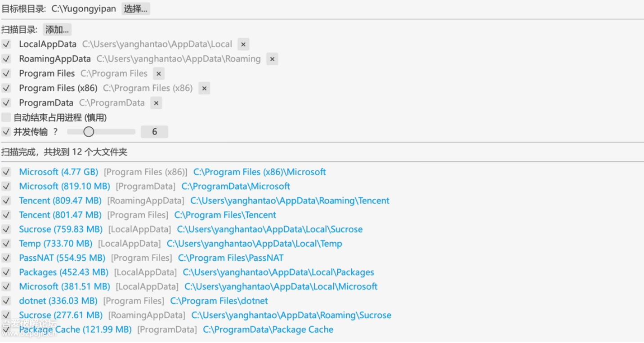Click the Sucrose (759.83 MB) folder link

pyautogui.click(x=61, y=229)
